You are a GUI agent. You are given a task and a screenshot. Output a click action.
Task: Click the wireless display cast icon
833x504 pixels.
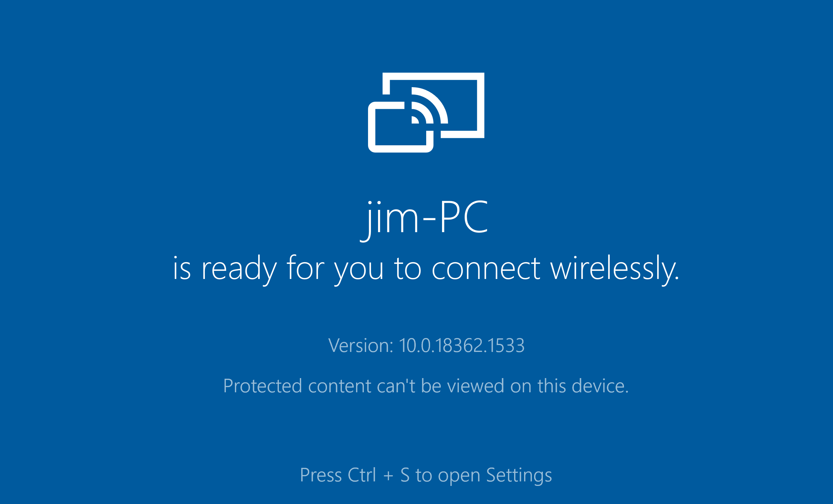pos(426,112)
